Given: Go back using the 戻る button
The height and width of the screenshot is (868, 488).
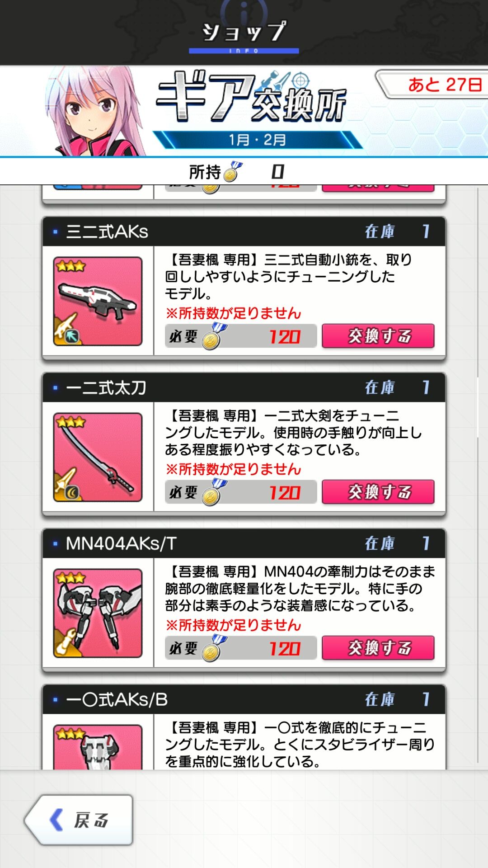Looking at the screenshot, I should 79,820.
